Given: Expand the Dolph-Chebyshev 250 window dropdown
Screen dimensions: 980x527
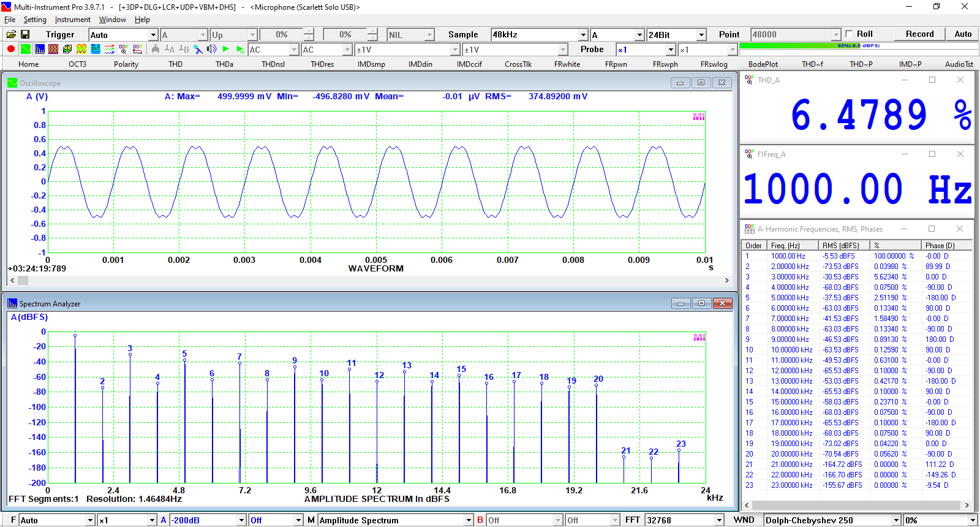Looking at the screenshot, I should coord(896,520).
